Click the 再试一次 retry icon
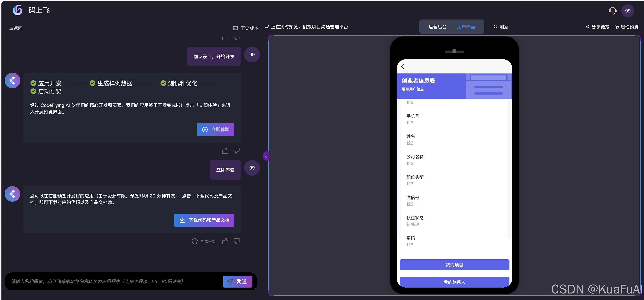The image size is (644, 300). 195,241
